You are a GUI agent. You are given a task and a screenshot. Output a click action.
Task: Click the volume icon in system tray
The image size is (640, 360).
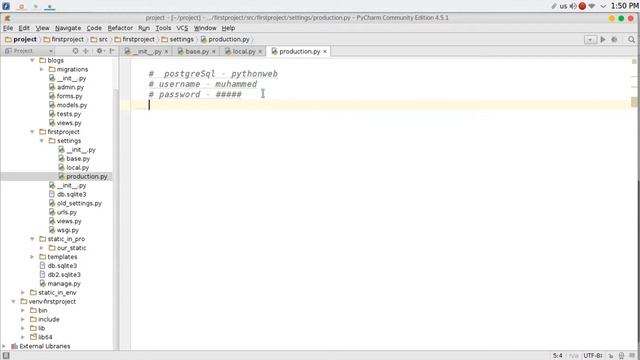[x=573, y=6]
